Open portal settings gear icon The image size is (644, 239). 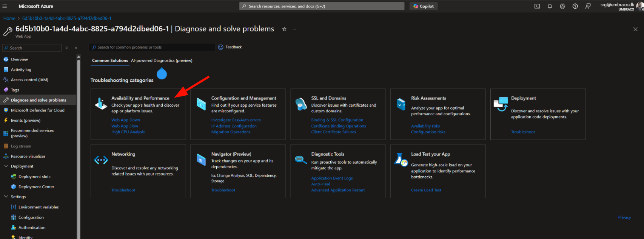tap(562, 6)
